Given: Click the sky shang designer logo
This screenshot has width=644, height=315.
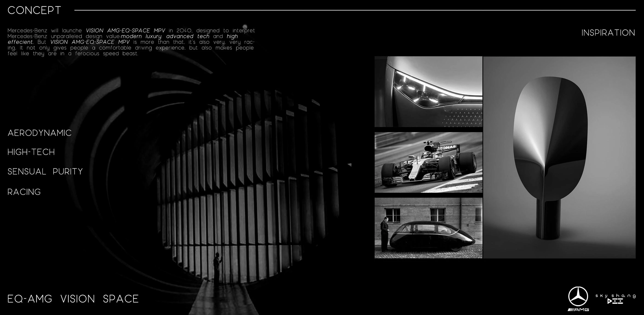Looking at the screenshot, I should [x=615, y=299].
